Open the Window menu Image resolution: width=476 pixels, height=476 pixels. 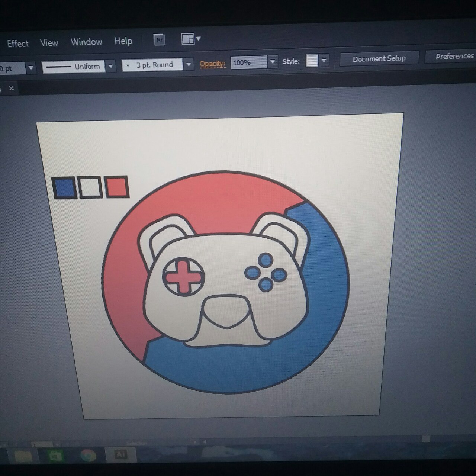pyautogui.click(x=86, y=42)
